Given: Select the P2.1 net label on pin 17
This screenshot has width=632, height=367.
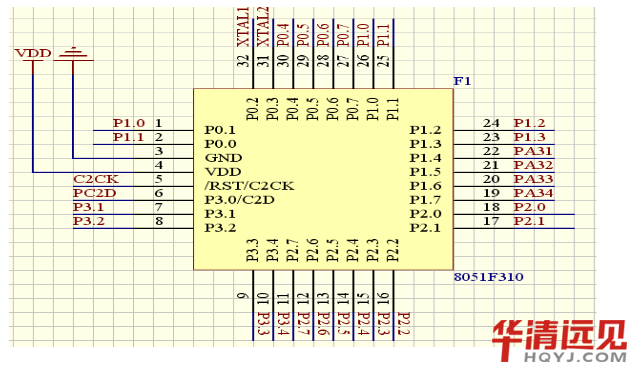Looking at the screenshot, I should 529,221.
